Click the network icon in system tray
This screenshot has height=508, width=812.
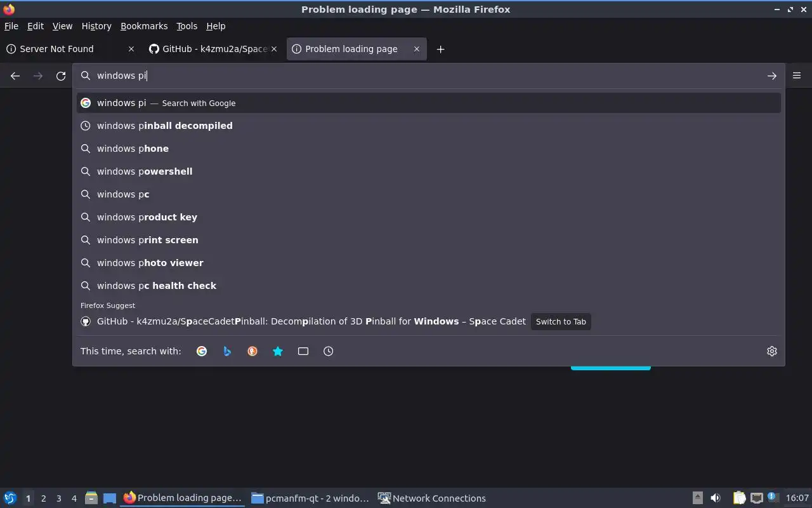756,498
